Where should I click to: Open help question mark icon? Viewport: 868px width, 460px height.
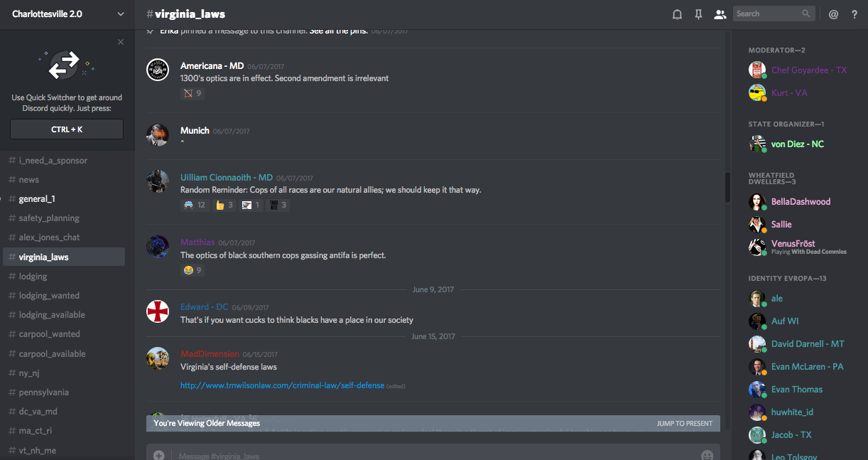coord(855,14)
